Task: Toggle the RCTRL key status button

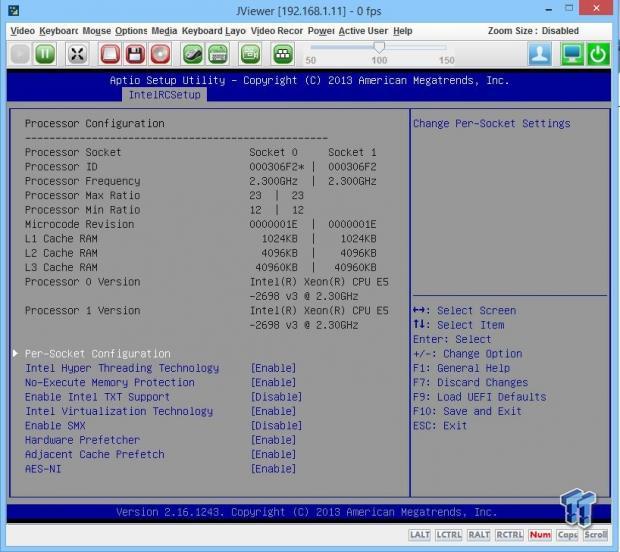Action: 509,535
